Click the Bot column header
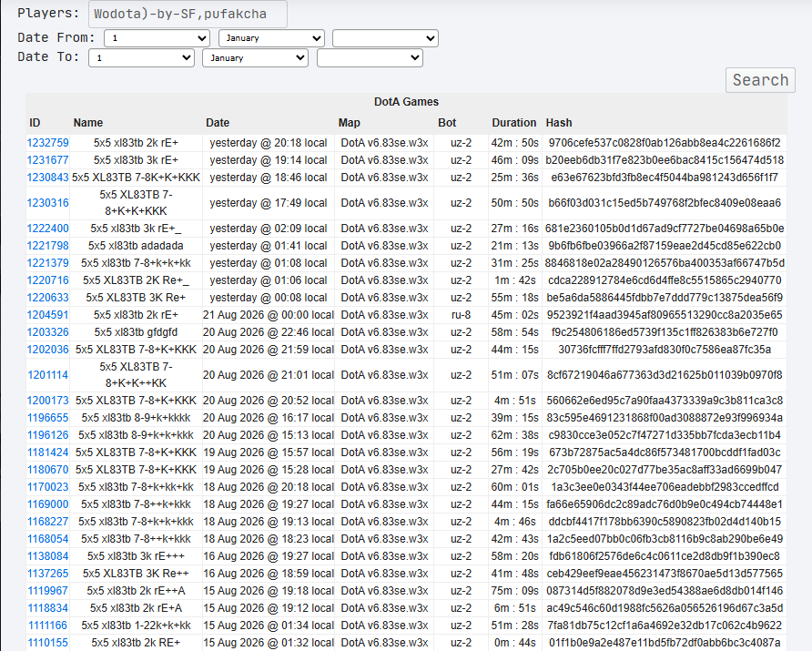Viewport: 812px width, 651px height. point(447,123)
